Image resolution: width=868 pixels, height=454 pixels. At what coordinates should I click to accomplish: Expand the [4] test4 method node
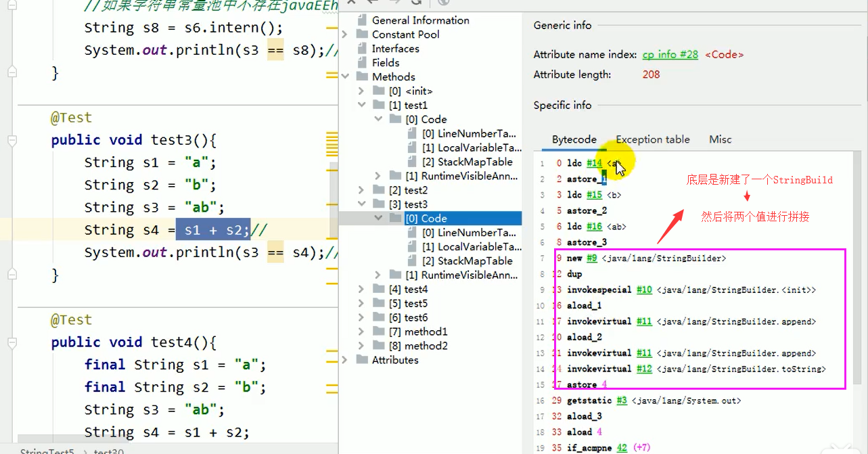pos(362,290)
